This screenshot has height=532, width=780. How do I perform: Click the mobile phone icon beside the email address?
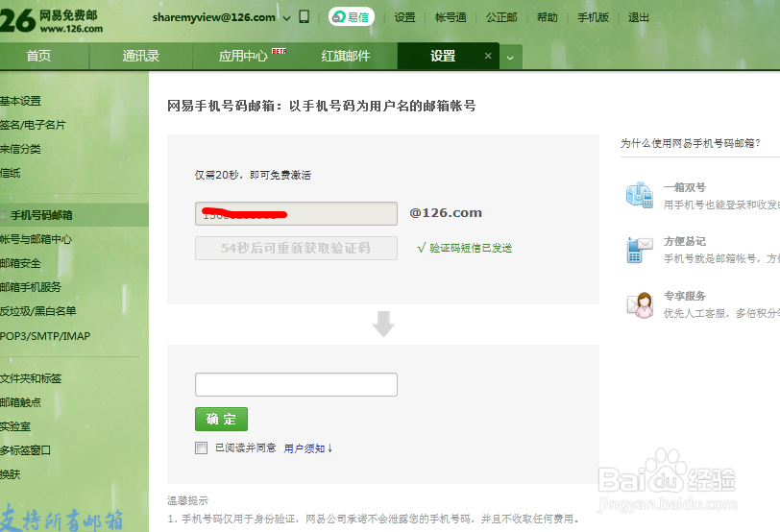pyautogui.click(x=304, y=17)
